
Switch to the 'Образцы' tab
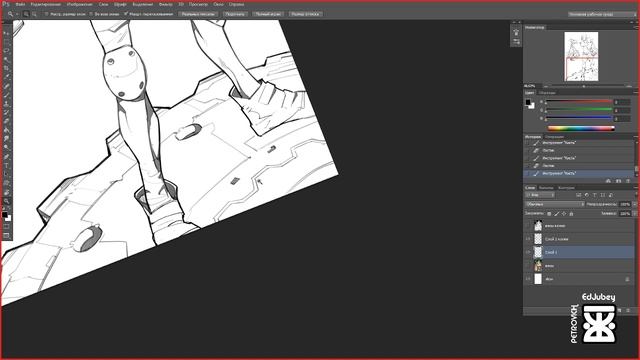547,93
